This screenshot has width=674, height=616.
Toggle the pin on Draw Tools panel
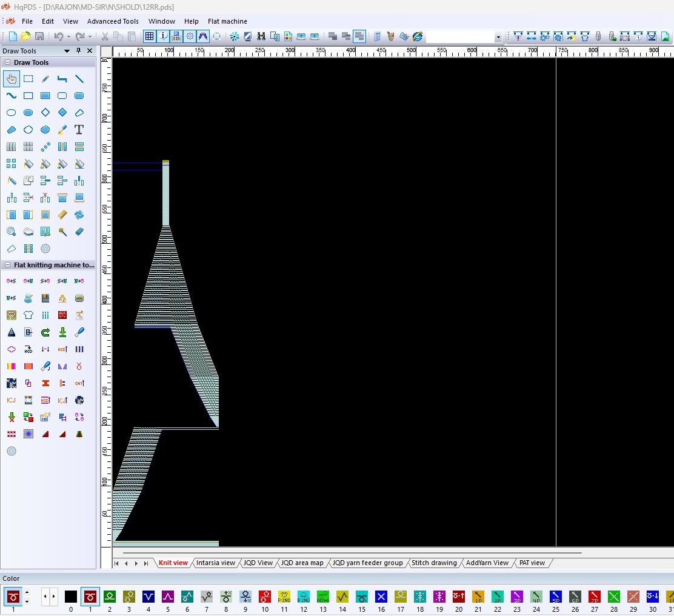coord(78,51)
